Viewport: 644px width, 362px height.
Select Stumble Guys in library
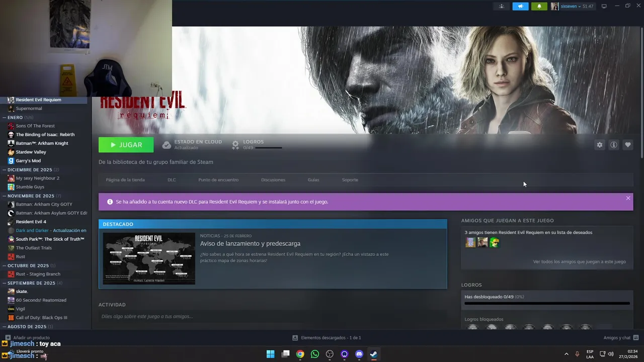(x=44, y=187)
